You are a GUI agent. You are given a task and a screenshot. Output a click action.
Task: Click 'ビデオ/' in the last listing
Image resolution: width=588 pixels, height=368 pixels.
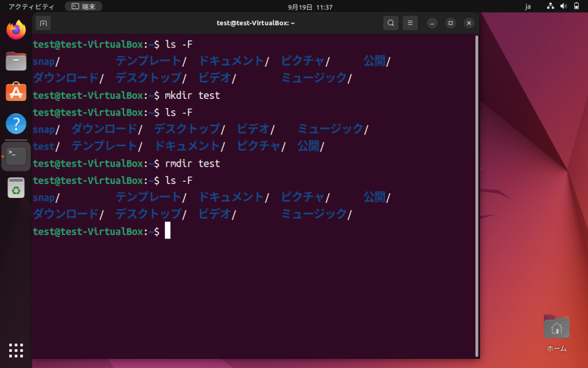(217, 214)
